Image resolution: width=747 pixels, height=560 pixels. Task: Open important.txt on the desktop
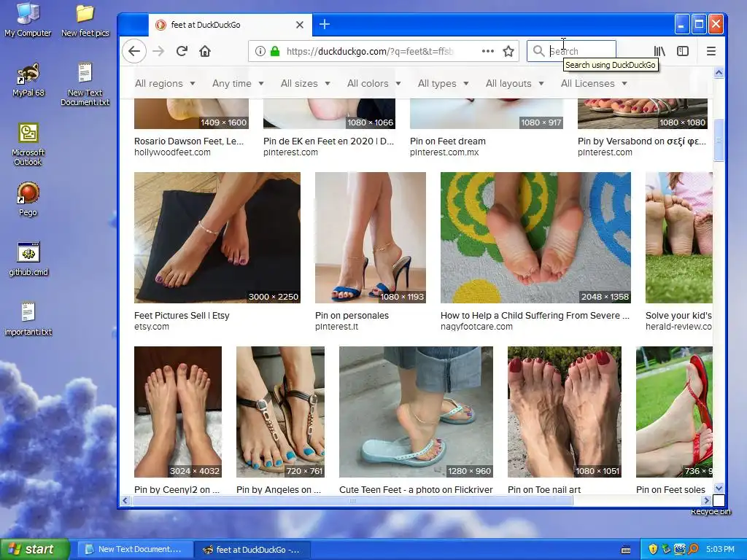point(28,319)
